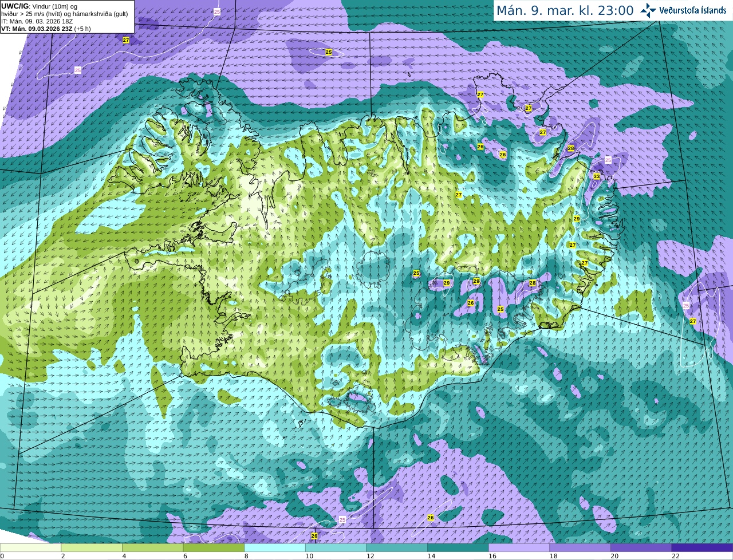The height and width of the screenshot is (560, 733).
Task: Click the Veðurstofa Íslands logo icon
Action: pos(648,10)
